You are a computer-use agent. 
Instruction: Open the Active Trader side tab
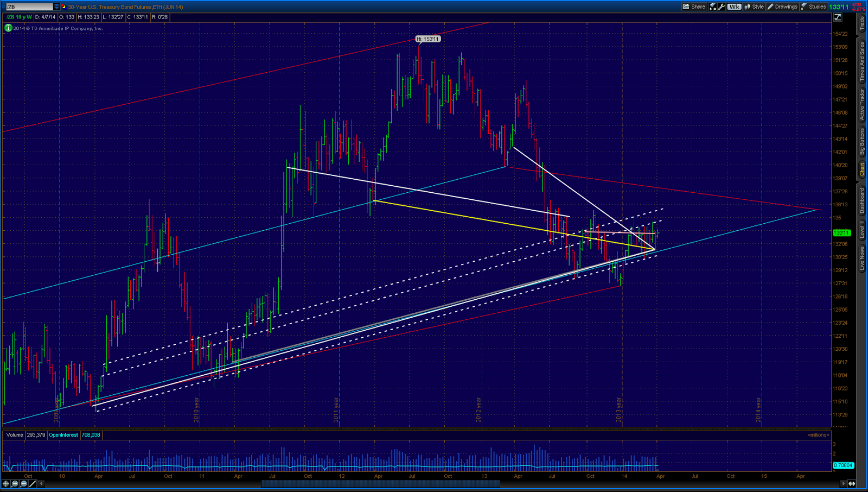tap(861, 104)
